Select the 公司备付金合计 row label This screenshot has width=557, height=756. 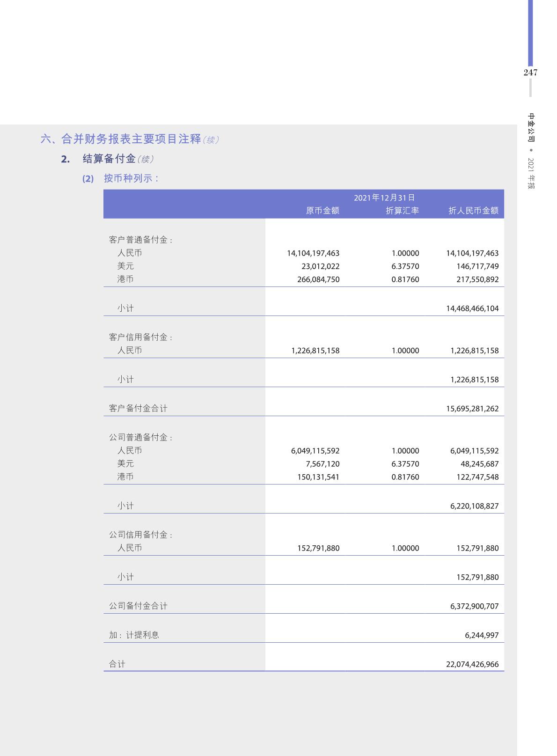coord(138,606)
